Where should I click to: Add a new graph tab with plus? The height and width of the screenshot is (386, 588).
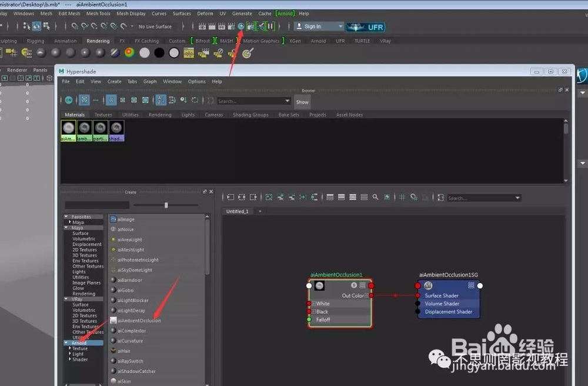tap(260, 211)
